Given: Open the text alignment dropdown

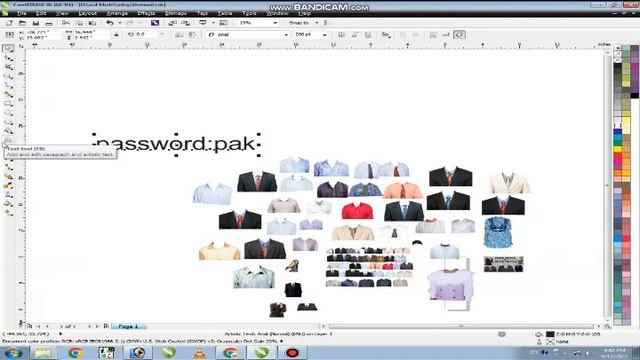Looking at the screenshot, I should coord(385,35).
